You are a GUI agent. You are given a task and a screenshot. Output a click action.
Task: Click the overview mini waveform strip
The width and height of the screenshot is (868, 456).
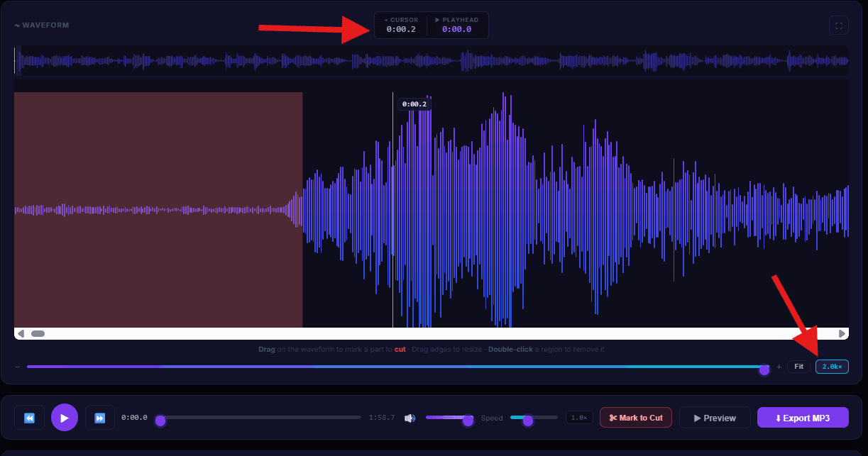pyautogui.click(x=432, y=62)
